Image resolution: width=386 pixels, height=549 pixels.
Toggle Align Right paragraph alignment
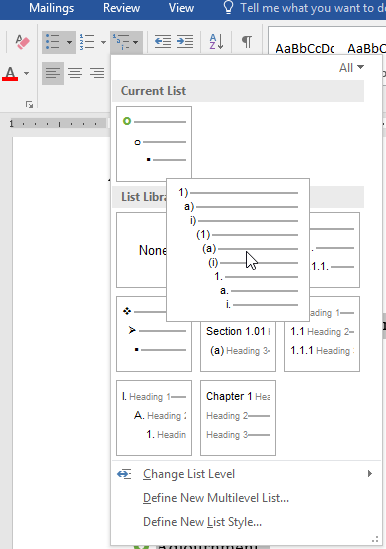point(97,73)
